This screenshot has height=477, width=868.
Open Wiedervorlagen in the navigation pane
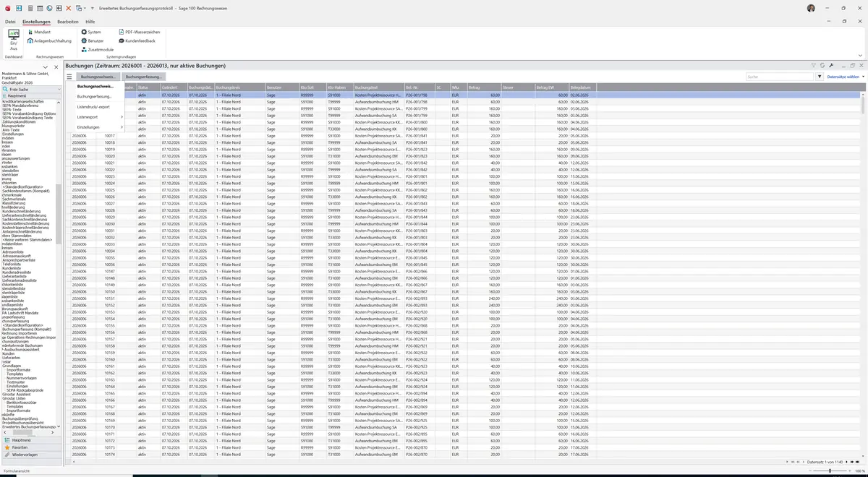(32, 455)
